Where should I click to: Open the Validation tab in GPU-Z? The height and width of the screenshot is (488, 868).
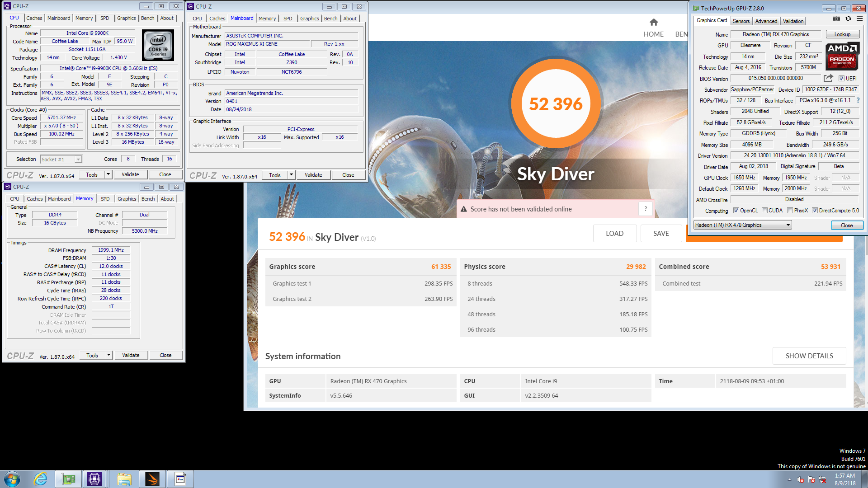(x=793, y=21)
